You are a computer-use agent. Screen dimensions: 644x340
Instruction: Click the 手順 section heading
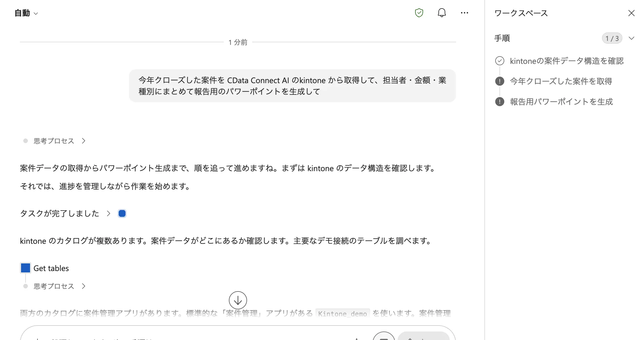pos(502,38)
